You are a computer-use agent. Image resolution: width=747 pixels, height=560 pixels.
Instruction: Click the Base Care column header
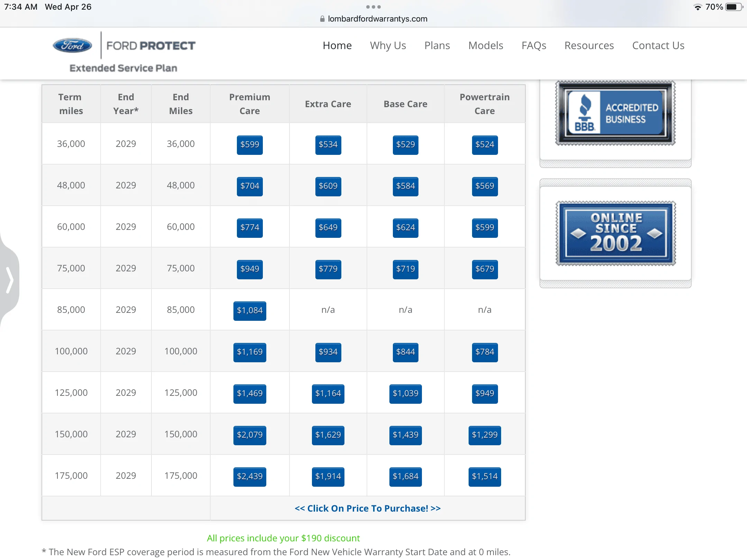point(405,104)
